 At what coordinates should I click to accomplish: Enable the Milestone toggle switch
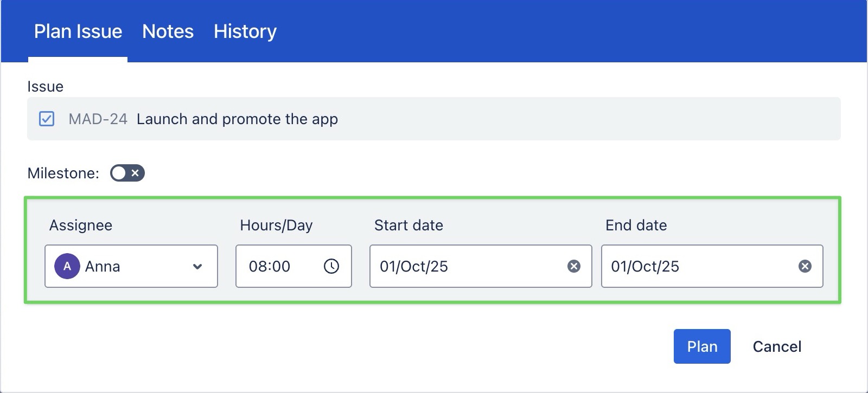point(127,173)
